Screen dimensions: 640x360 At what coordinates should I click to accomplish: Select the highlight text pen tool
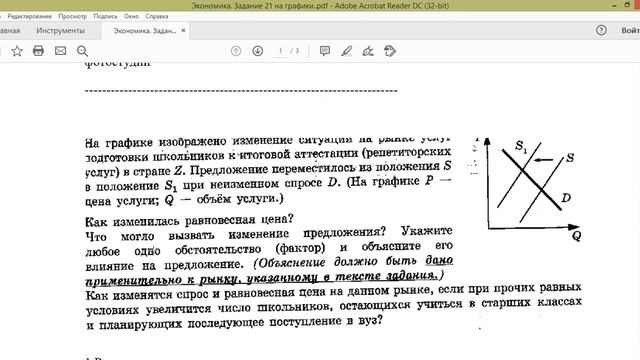[347, 51]
